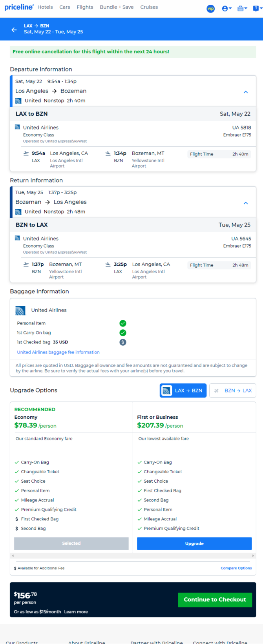Click United Airlines logo in BZN to LAX section
Screen dimensions: 263x644
coord(17,238)
